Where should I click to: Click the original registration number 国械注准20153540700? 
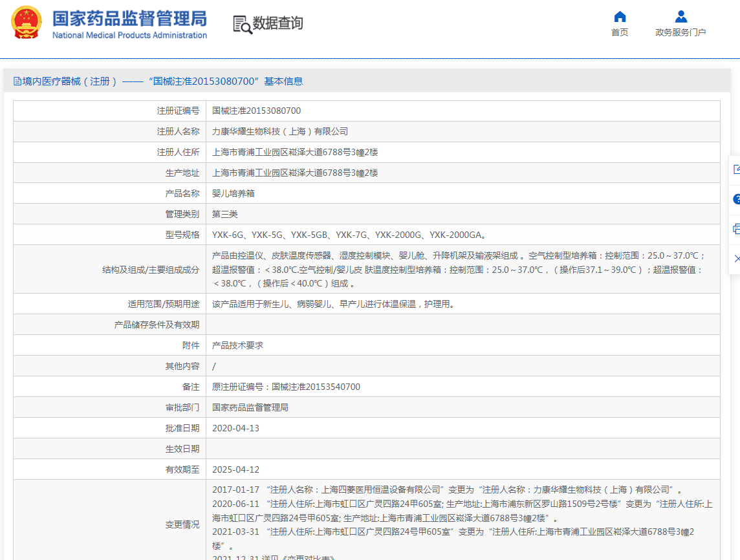[x=316, y=387]
